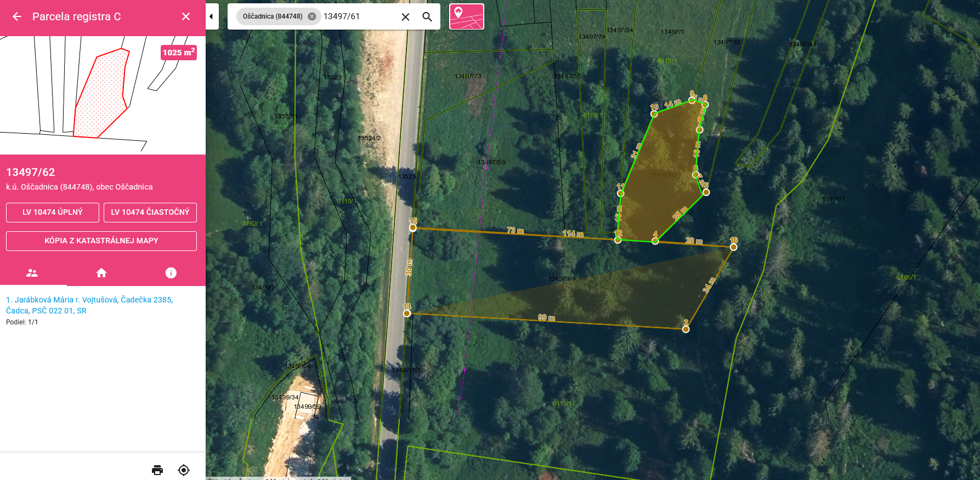The height and width of the screenshot is (480, 980).
Task: Center map on my location
Action: coord(184,470)
